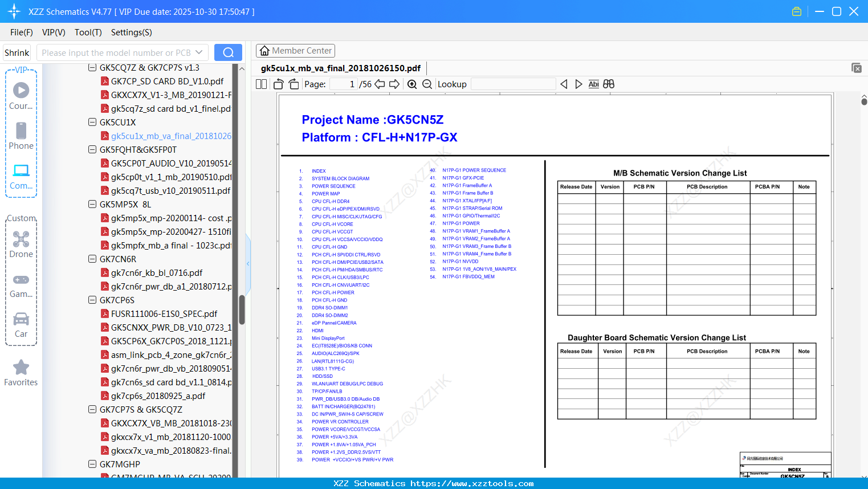
Task: Open gk5cu1x_mb_va_final_20181026 file
Action: point(171,136)
